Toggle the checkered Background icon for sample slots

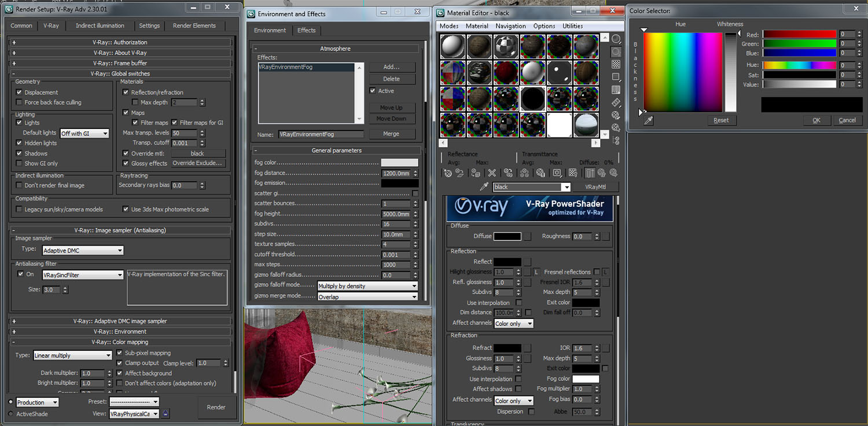[x=616, y=64]
